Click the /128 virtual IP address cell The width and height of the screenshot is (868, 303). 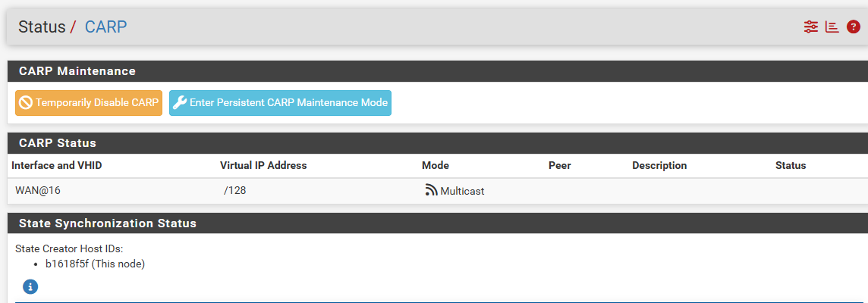[x=234, y=191]
